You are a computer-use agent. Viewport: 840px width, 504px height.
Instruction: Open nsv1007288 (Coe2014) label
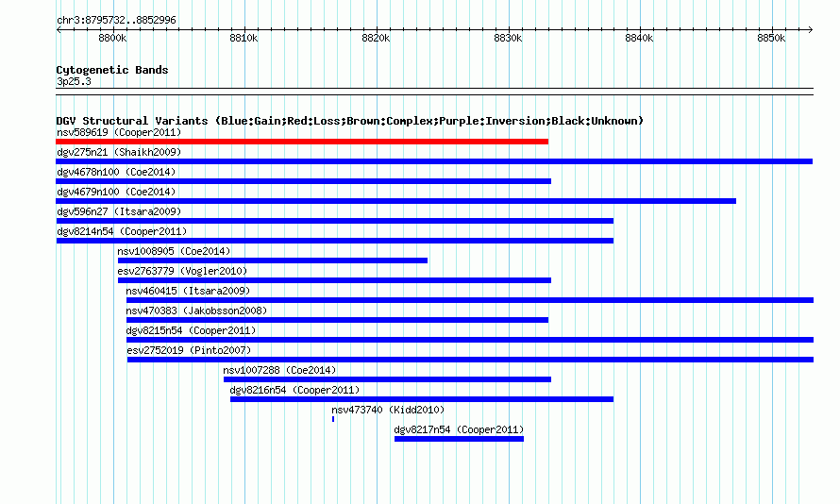tap(279, 370)
